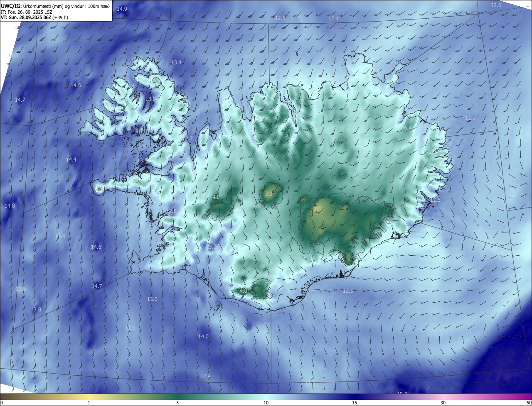The height and width of the screenshot is (406, 532).
Task: Click the 12.0 value label
Action: click(470, 117)
